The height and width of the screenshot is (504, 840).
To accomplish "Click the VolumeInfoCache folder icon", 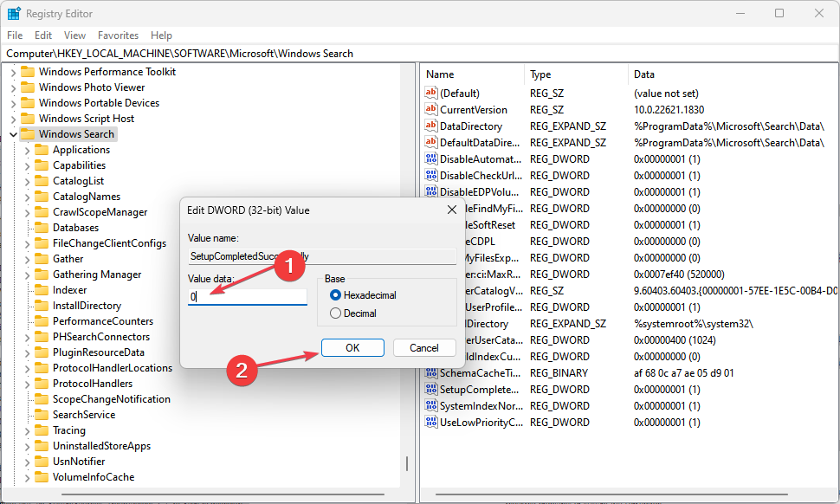I will pyautogui.click(x=42, y=476).
